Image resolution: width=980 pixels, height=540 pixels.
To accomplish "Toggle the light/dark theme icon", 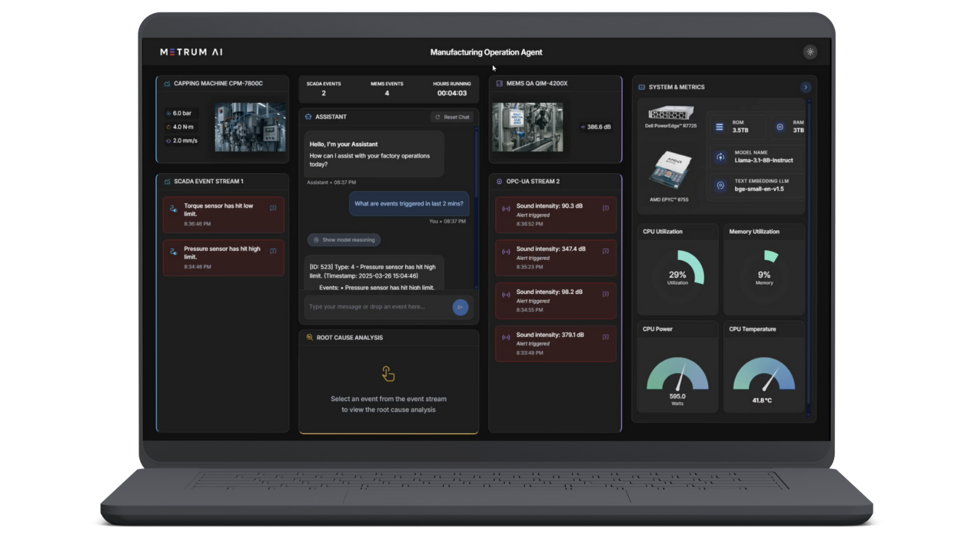I will point(810,52).
